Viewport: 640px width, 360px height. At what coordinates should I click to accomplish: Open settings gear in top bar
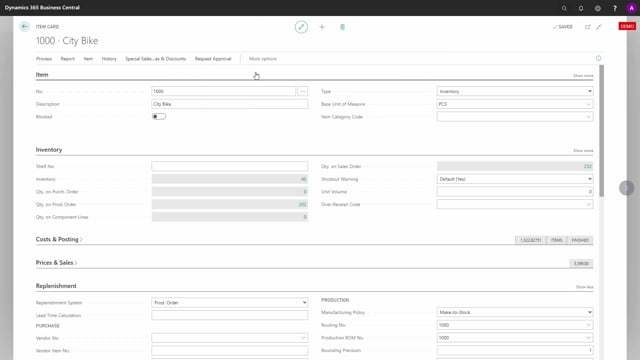pyautogui.click(x=598, y=8)
